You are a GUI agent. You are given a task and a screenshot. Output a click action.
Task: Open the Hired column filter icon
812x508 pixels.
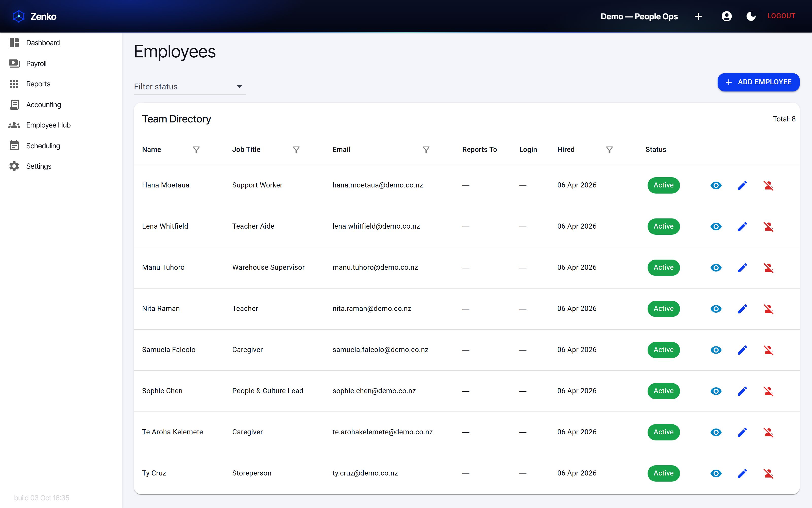pyautogui.click(x=609, y=150)
